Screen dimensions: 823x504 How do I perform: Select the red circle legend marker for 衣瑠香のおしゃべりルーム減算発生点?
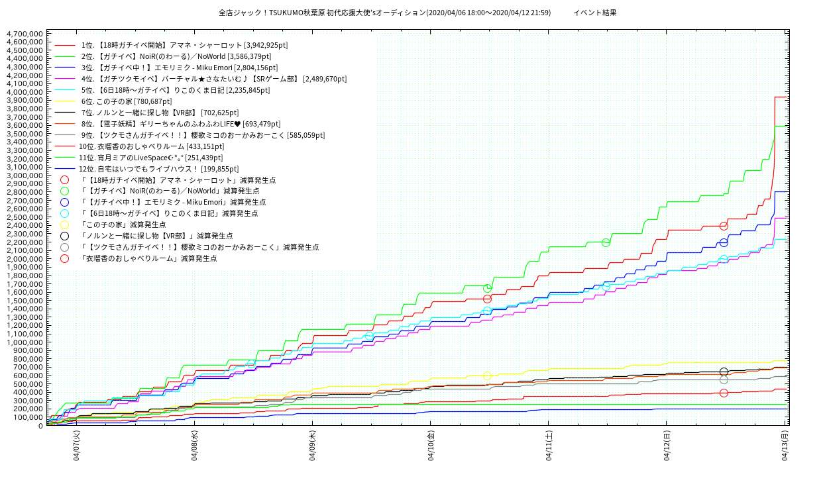(x=64, y=258)
